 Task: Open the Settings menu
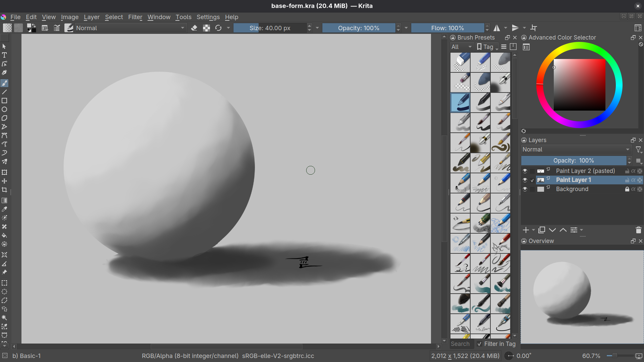[x=208, y=17]
